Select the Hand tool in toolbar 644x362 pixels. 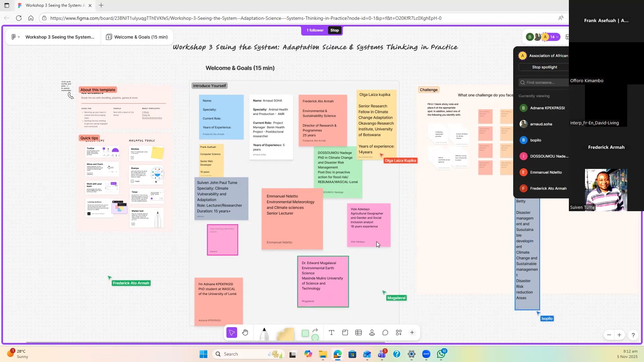pyautogui.click(x=245, y=333)
